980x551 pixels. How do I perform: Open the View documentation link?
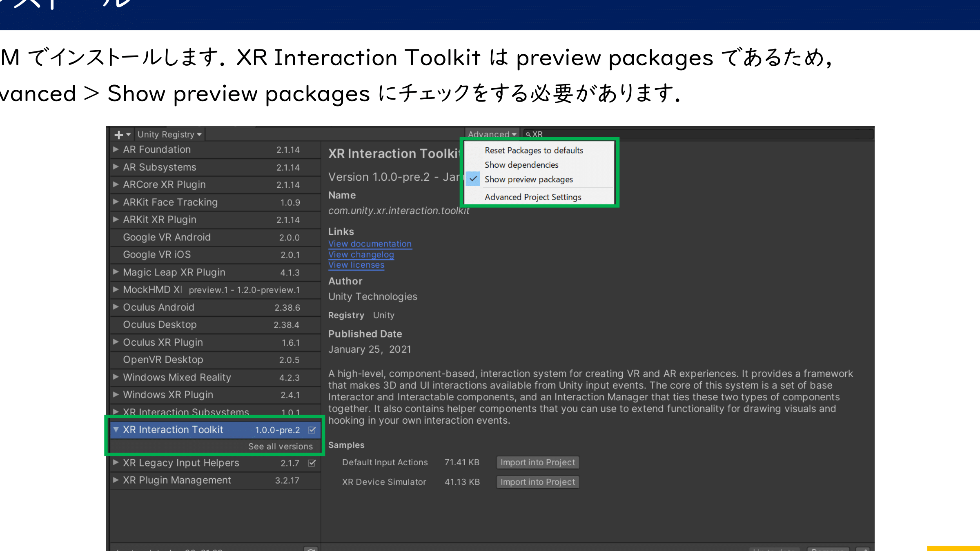370,244
